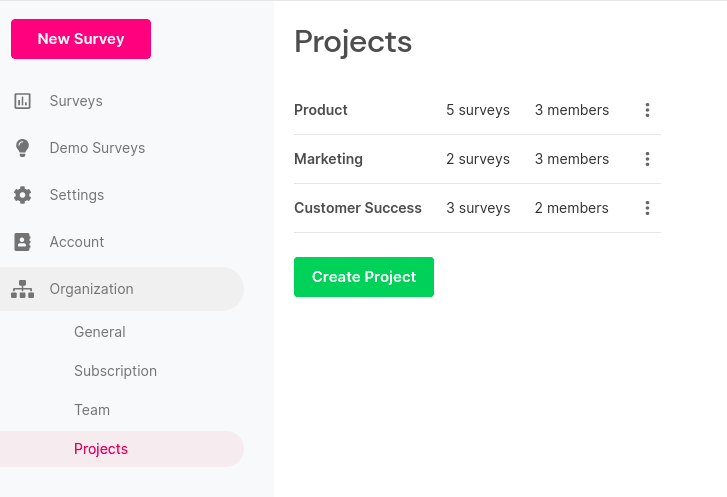Open the Subscription submenu item

tap(115, 371)
